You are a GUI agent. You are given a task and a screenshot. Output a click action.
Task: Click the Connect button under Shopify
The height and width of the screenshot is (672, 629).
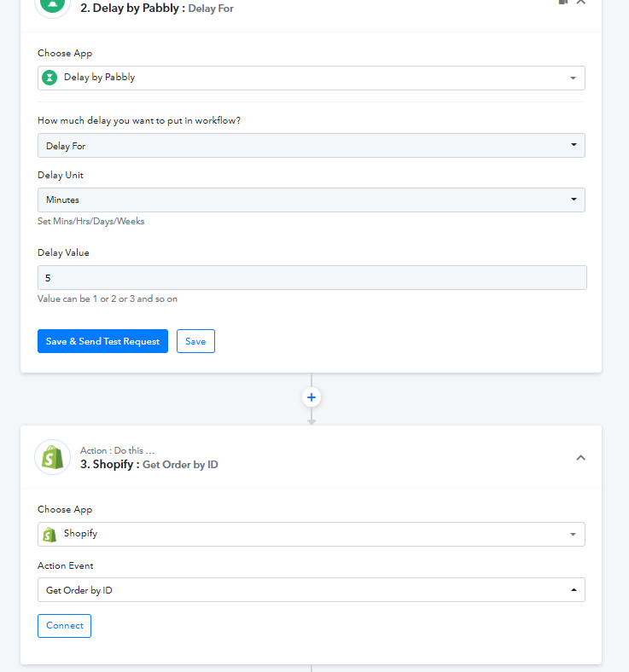click(x=64, y=626)
